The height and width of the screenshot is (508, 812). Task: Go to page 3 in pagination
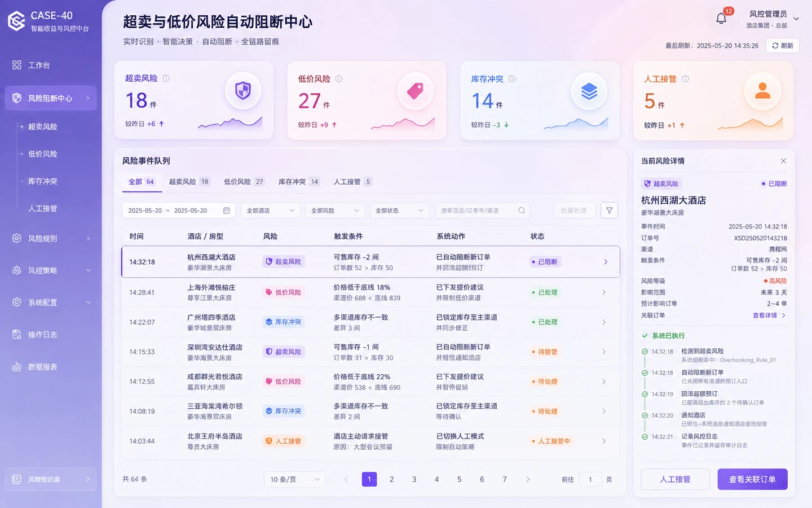pos(414,479)
